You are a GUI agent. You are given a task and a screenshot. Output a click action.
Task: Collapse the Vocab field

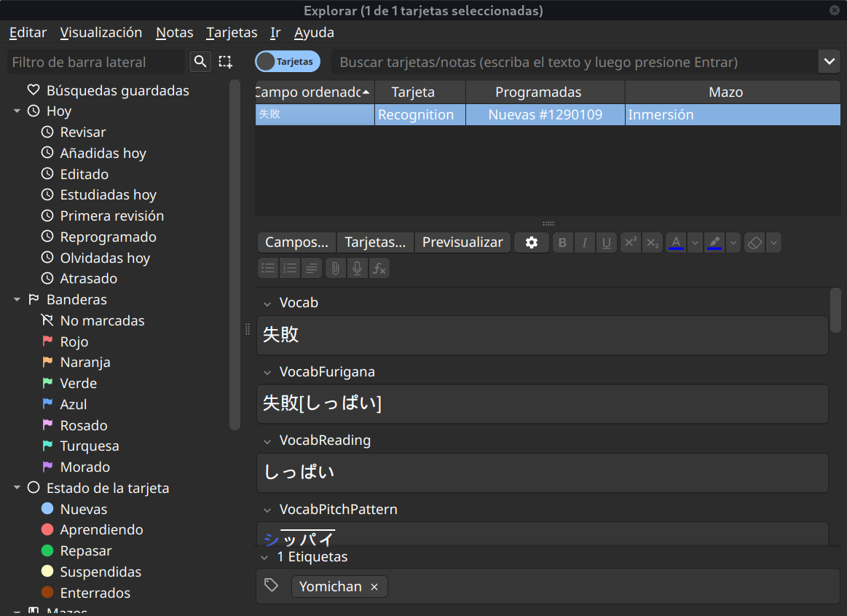267,303
